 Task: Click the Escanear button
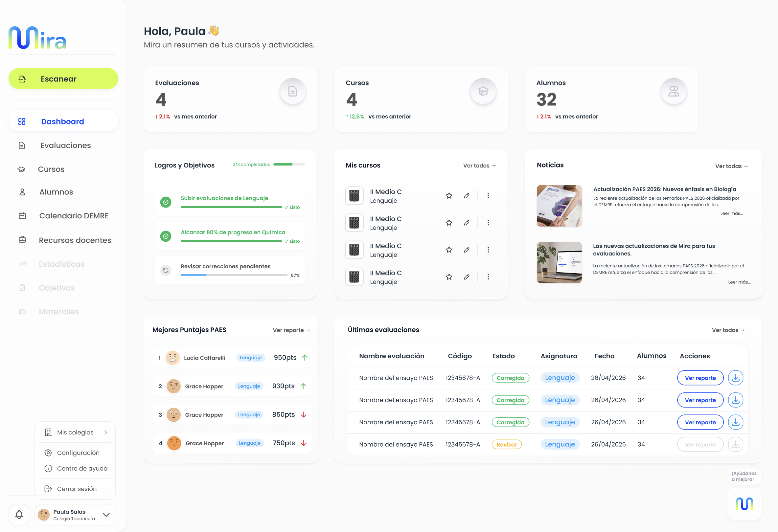[x=63, y=78]
